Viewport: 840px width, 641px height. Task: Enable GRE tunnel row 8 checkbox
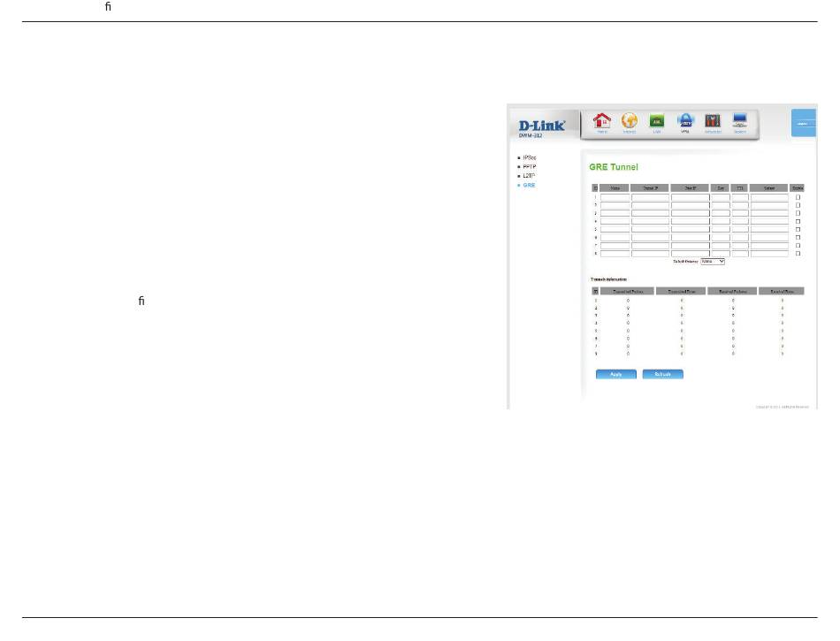798,253
